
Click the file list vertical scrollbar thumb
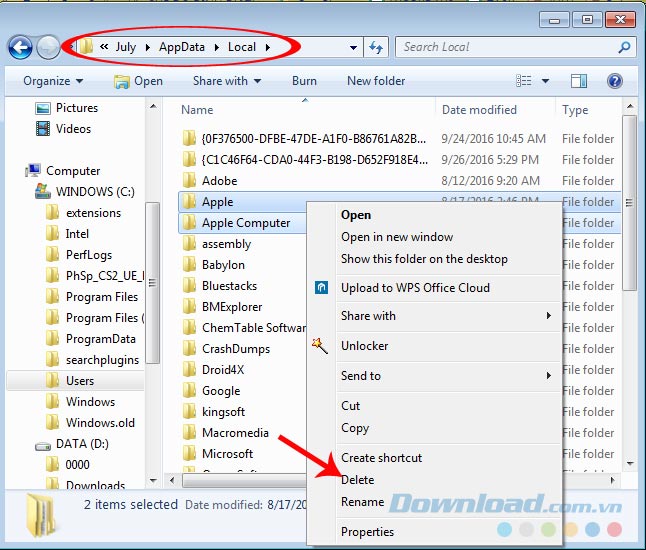pyautogui.click(x=629, y=203)
